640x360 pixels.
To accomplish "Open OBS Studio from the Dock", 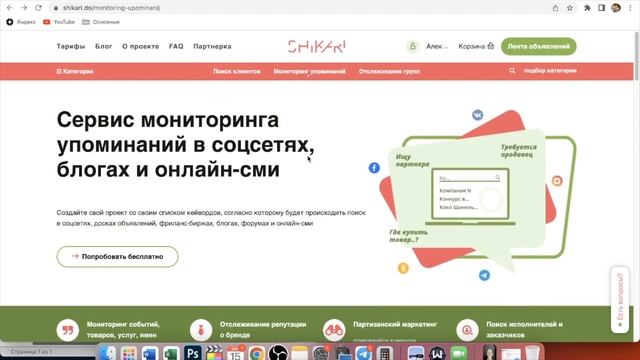I will (x=278, y=352).
